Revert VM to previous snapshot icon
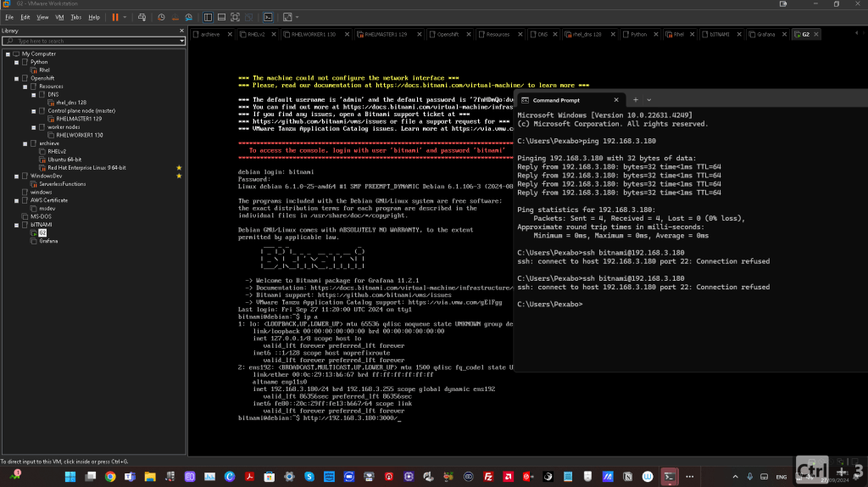The width and height of the screenshot is (868, 487). (175, 17)
